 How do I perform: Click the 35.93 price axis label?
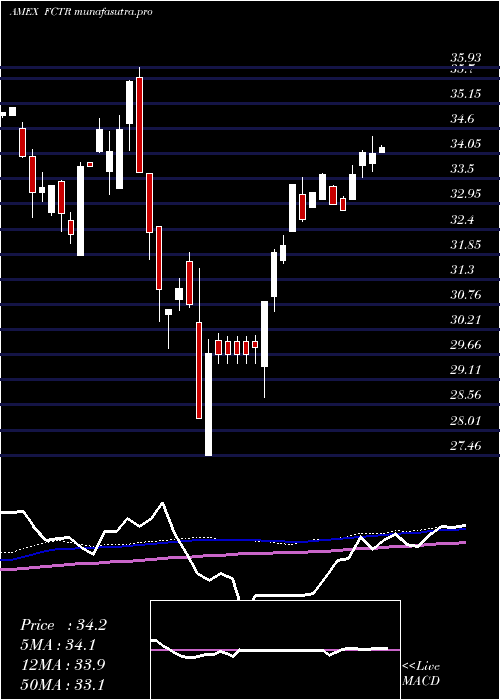466,58
